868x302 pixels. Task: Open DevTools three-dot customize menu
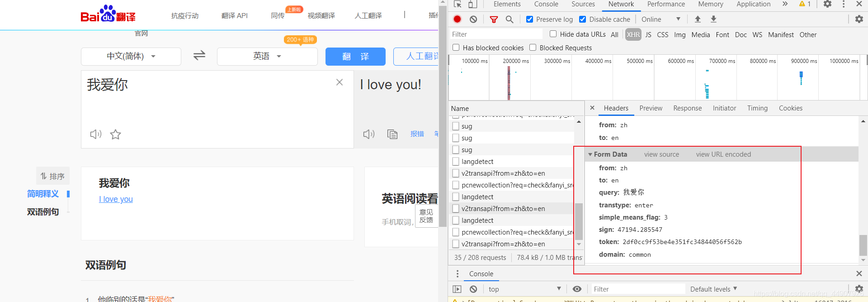[x=844, y=4]
